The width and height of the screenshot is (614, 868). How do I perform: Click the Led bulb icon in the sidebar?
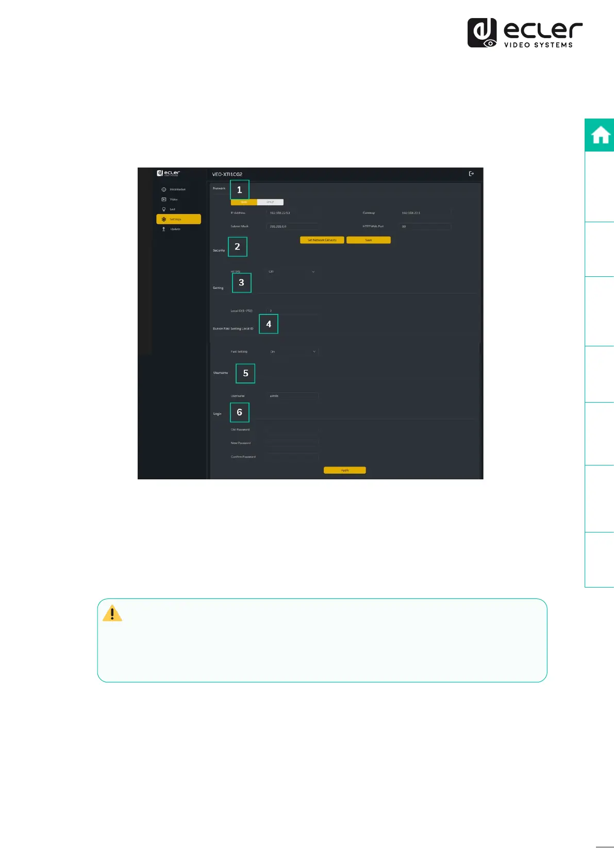point(164,209)
